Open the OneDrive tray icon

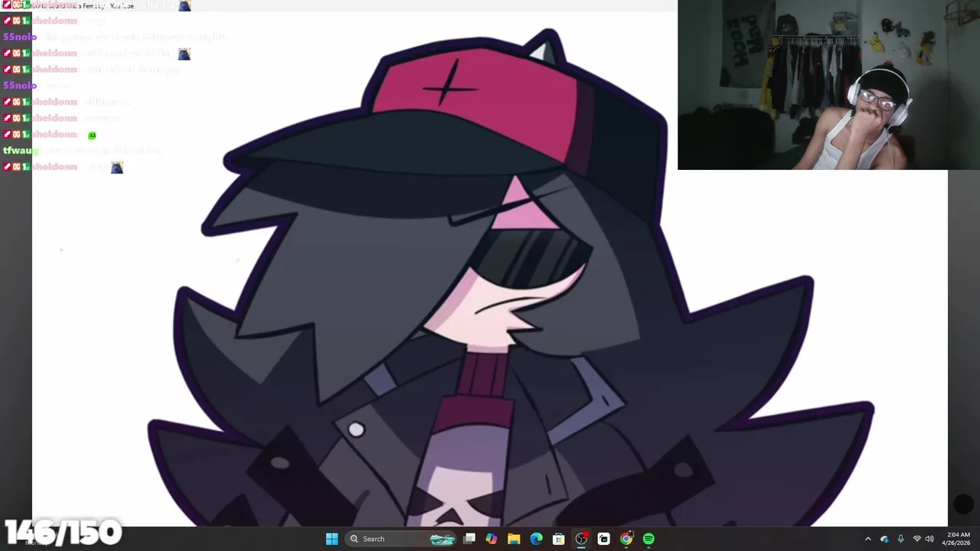pyautogui.click(x=884, y=539)
